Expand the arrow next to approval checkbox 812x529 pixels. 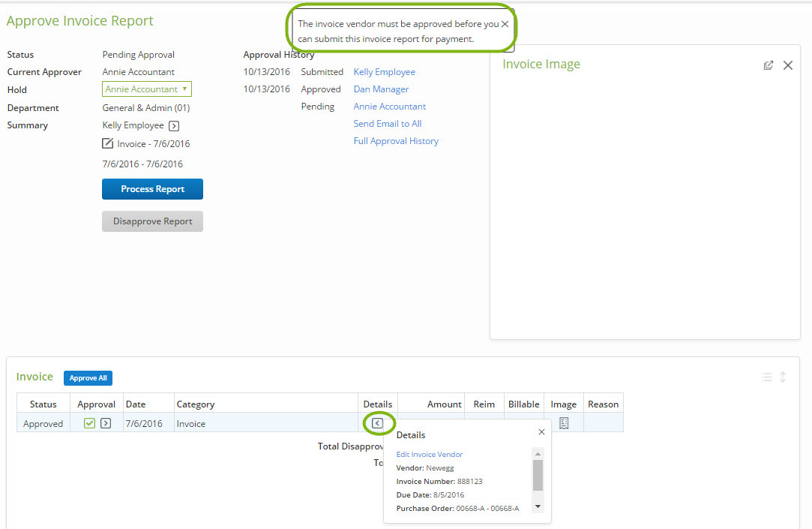106,423
